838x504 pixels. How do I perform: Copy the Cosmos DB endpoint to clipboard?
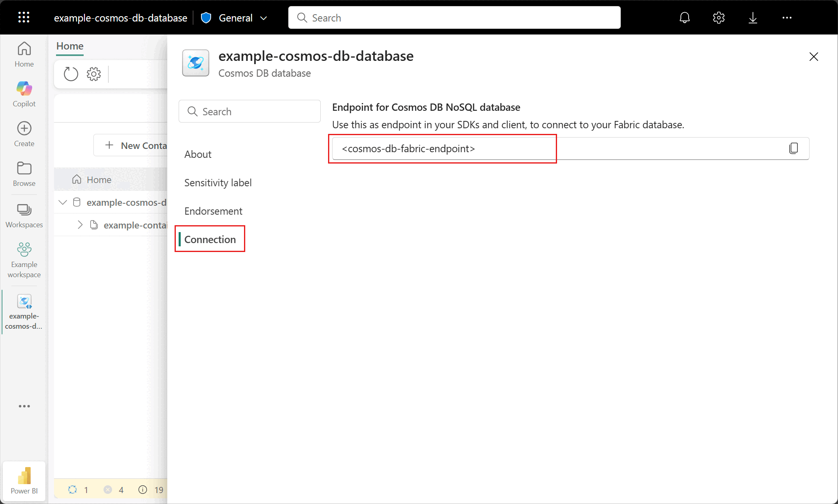click(x=793, y=149)
